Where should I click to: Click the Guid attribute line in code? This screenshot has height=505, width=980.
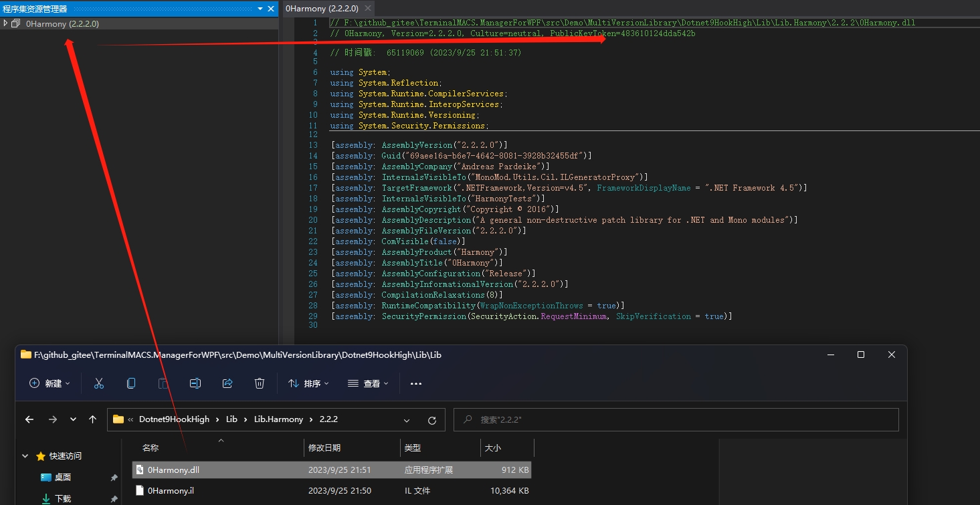tap(461, 156)
